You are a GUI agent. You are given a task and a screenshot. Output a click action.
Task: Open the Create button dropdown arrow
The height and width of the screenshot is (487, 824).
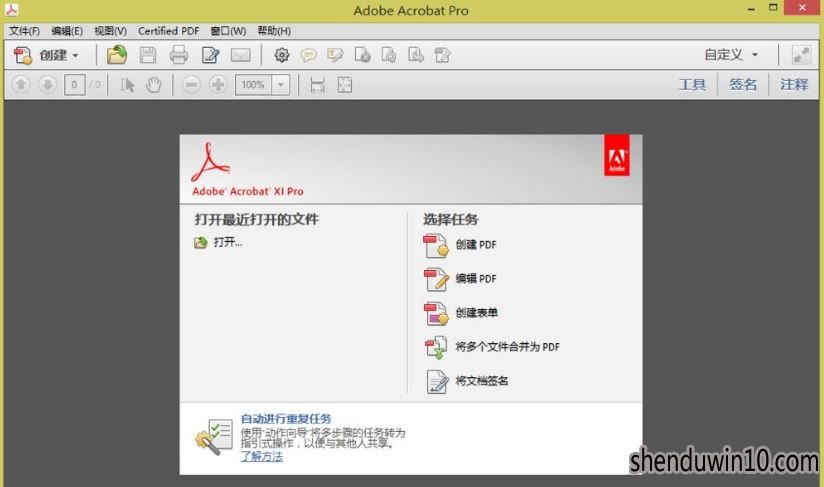[x=75, y=56]
